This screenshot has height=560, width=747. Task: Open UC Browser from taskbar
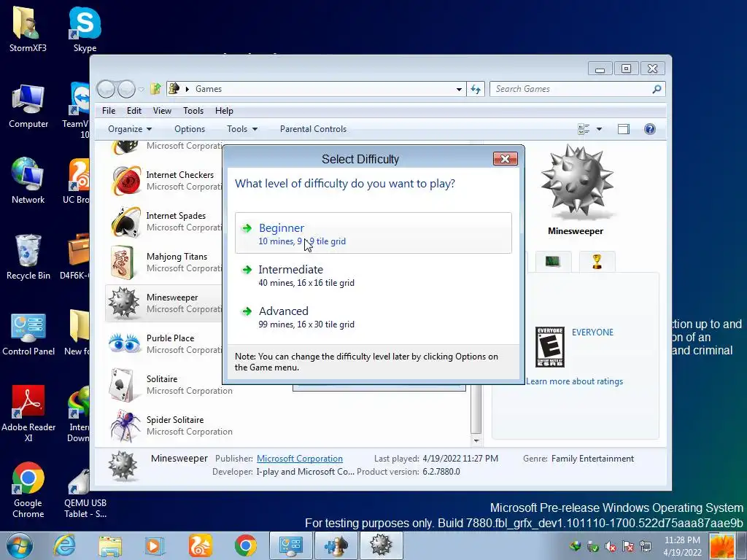pos(200,546)
